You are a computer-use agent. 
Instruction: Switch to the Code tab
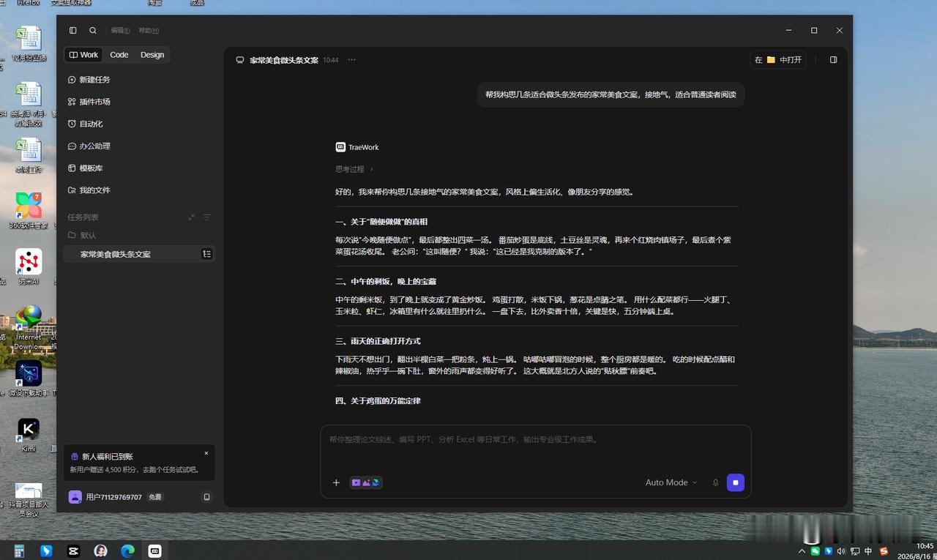[119, 55]
